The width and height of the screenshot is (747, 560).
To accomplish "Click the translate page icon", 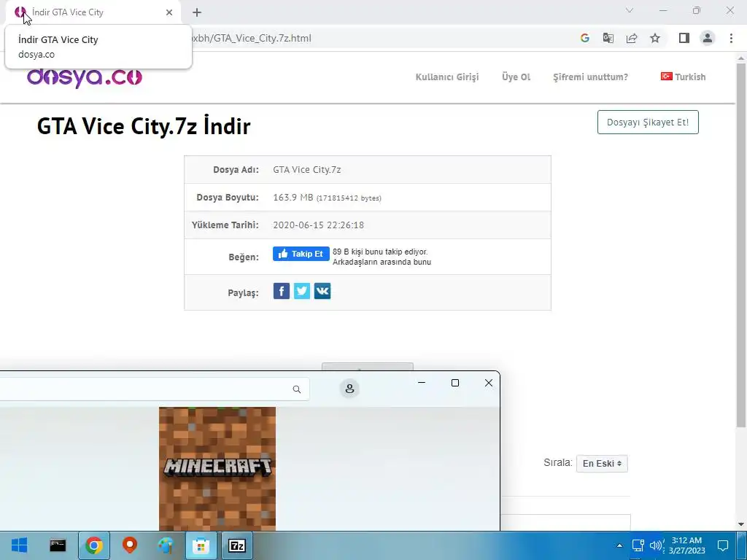I will pos(608,38).
